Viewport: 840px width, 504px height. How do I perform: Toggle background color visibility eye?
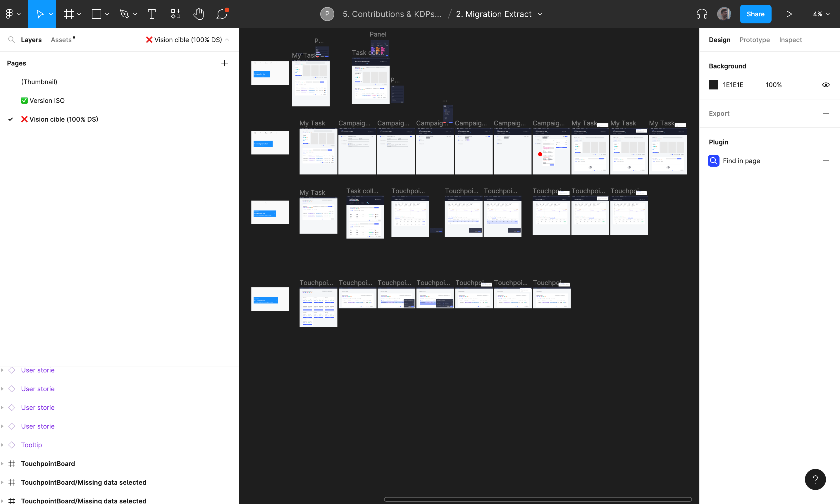pos(826,85)
